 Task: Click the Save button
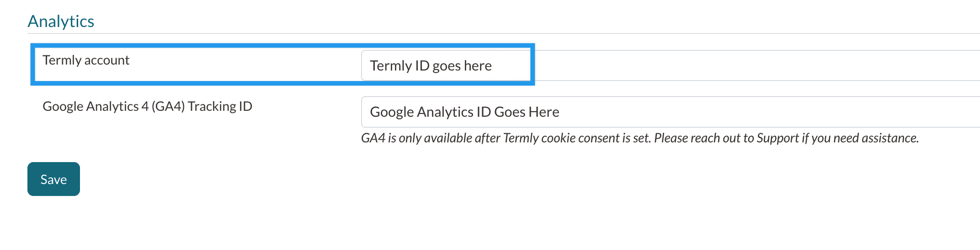(53, 179)
